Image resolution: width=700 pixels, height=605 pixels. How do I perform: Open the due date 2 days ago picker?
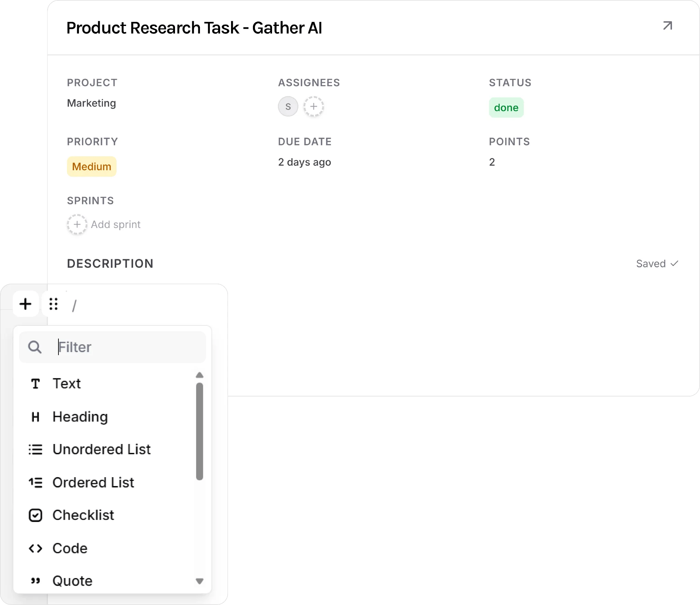(x=305, y=162)
